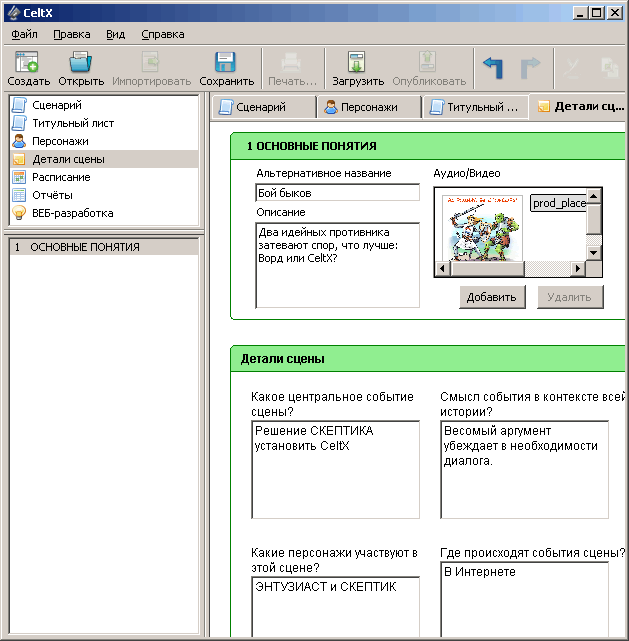This screenshot has width=629, height=641.
Task: Click the redo arrow icon
Action: coord(530,67)
